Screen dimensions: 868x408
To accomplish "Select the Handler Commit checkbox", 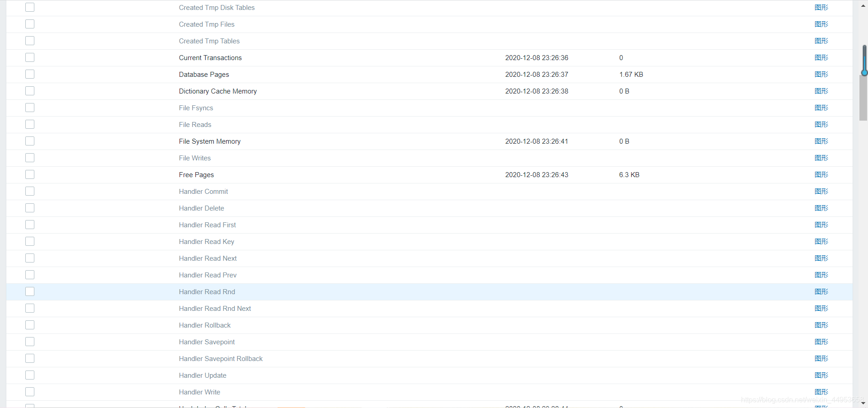I will [30, 191].
